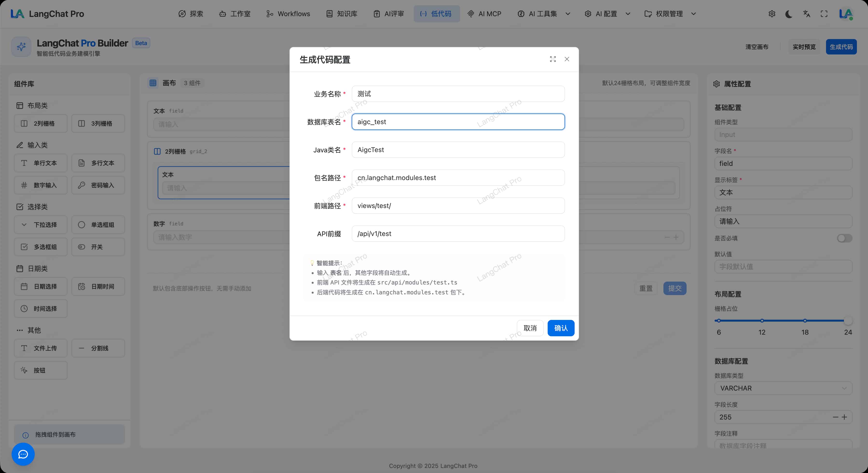Click the fullscreen expand icon in dialog header
This screenshot has width=868, height=473.
(553, 59)
